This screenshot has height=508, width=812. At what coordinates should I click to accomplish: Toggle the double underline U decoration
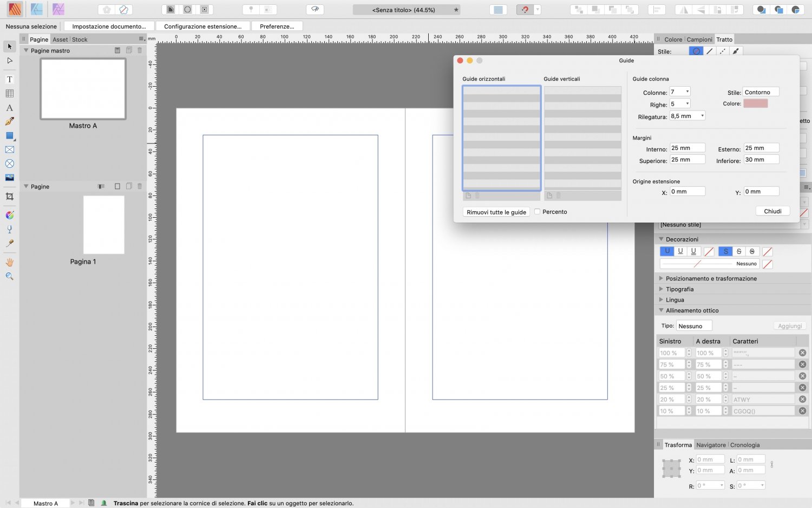[x=693, y=251]
